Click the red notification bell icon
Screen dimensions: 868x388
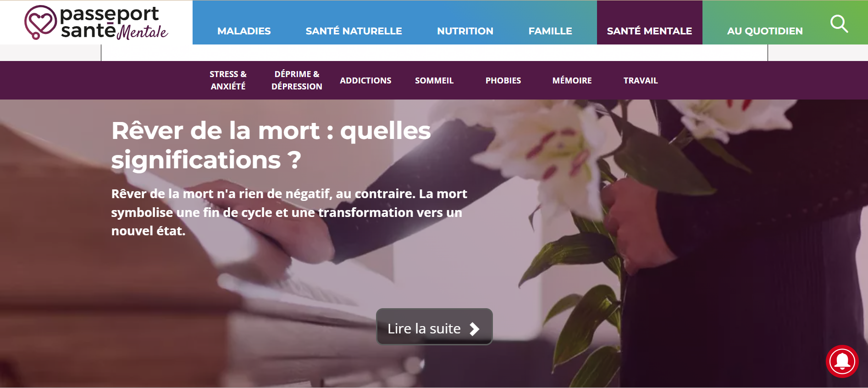pos(842,361)
